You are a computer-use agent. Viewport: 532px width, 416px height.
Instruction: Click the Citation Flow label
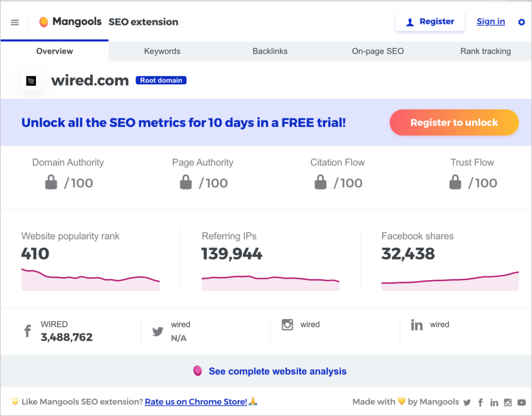(x=337, y=162)
